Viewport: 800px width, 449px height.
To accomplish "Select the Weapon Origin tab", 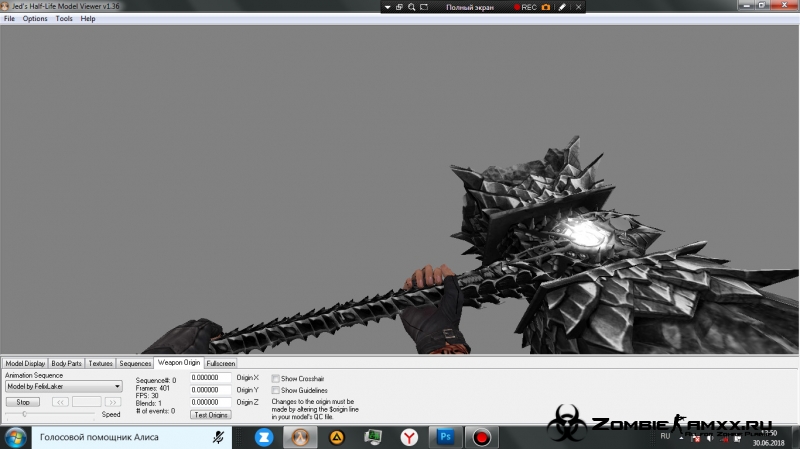I will (179, 362).
